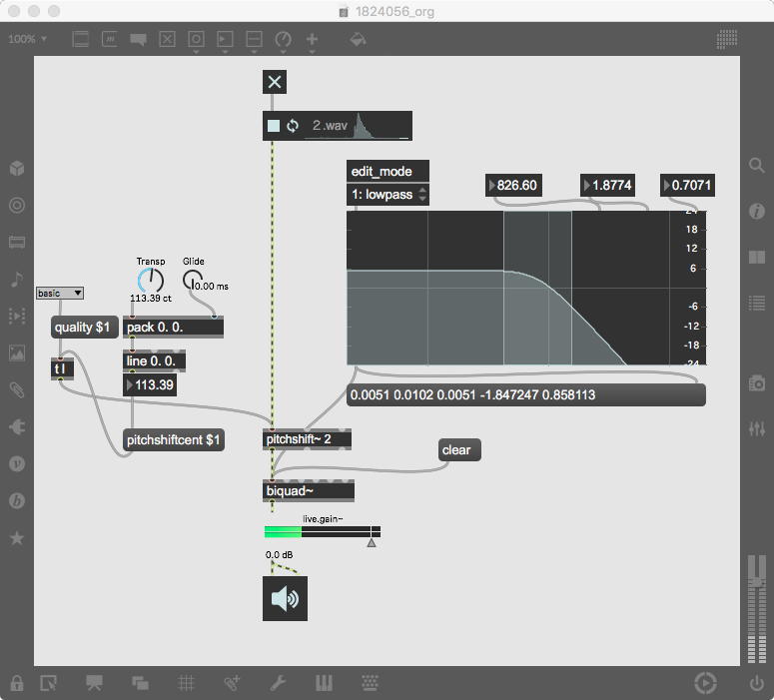Open the wrench debug tools icon
The height and width of the screenshot is (700, 774).
(278, 683)
